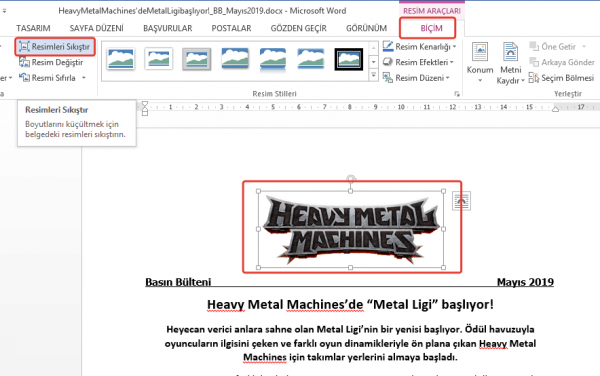Switch to the GÖZDEN GEÇİR tab
The width and height of the screenshot is (600, 376).
[x=298, y=28]
